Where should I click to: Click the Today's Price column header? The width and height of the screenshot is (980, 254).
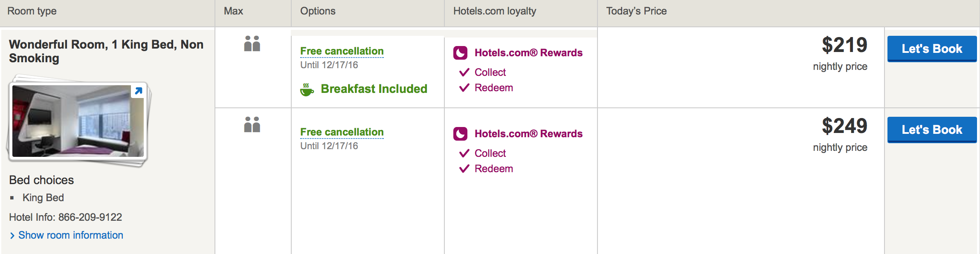[636, 11]
